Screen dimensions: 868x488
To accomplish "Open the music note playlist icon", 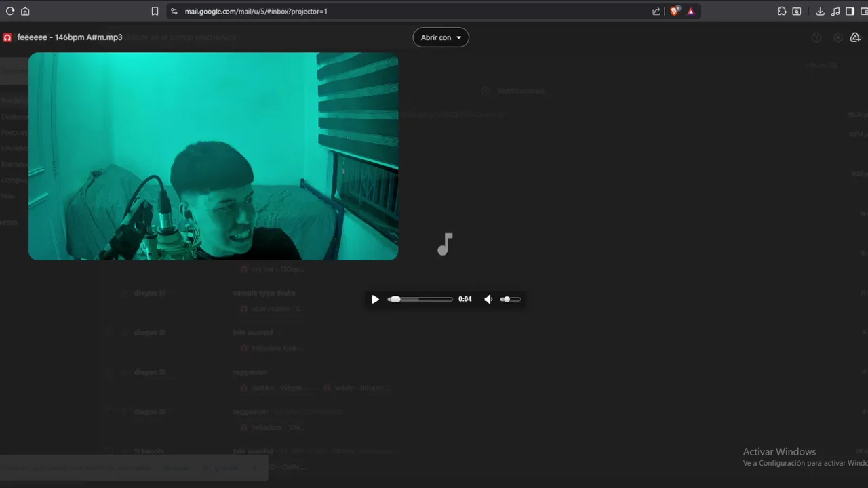I will [835, 11].
